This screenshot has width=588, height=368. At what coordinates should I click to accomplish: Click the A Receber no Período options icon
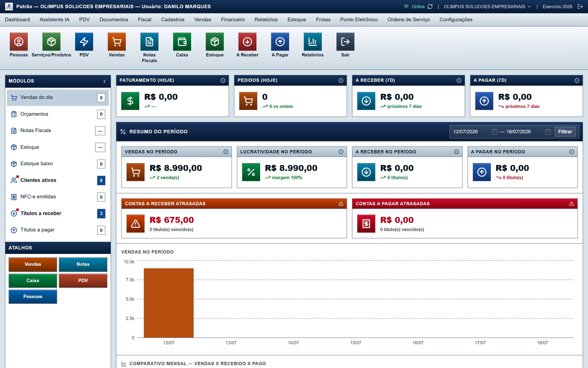click(x=456, y=152)
